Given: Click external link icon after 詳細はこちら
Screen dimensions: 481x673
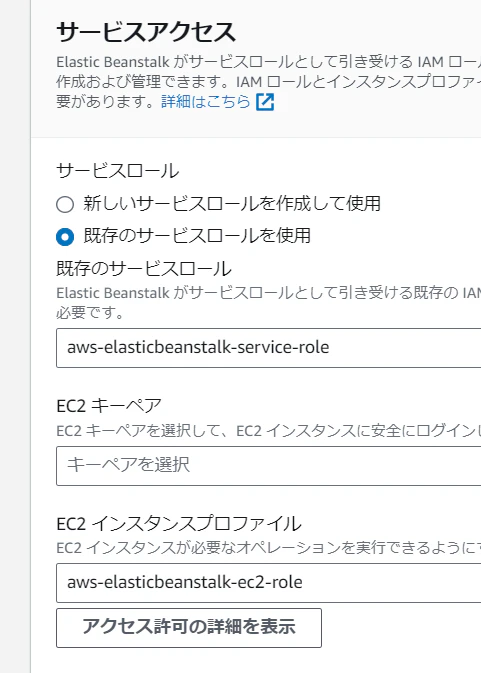Looking at the screenshot, I should [x=265, y=102].
